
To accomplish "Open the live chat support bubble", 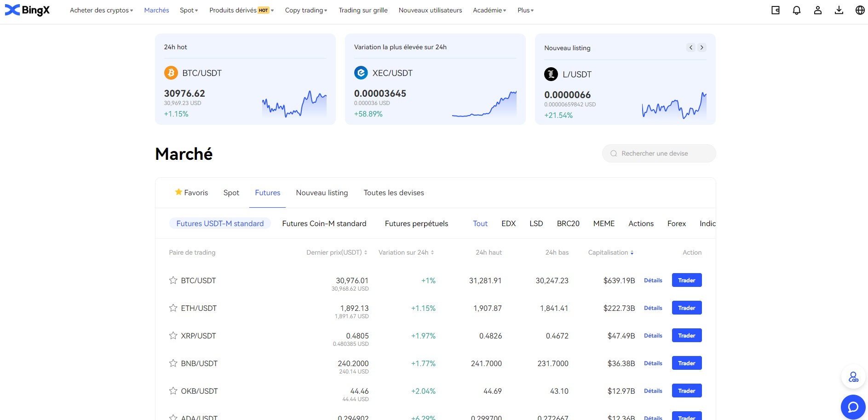I will (853, 407).
